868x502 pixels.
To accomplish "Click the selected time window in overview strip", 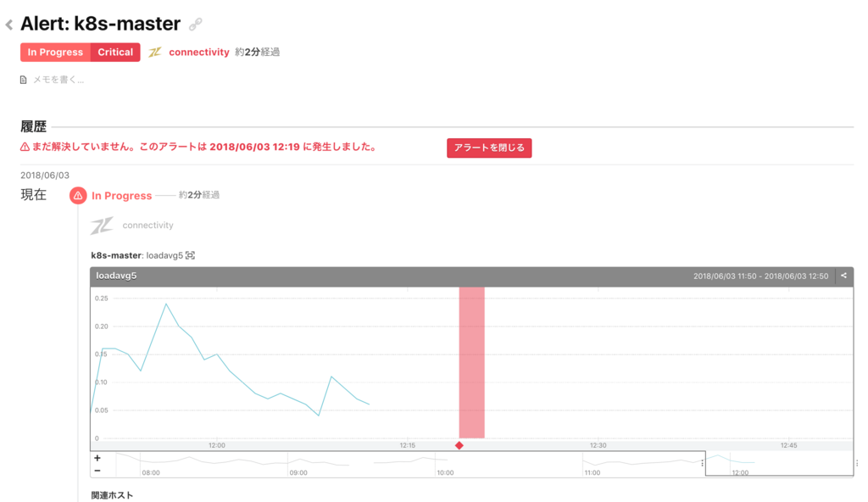I will coord(780,463).
